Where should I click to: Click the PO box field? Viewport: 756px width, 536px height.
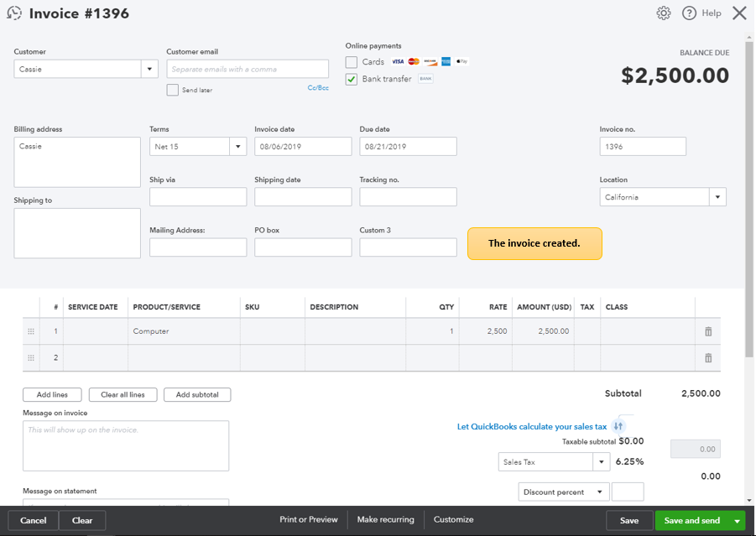click(303, 247)
